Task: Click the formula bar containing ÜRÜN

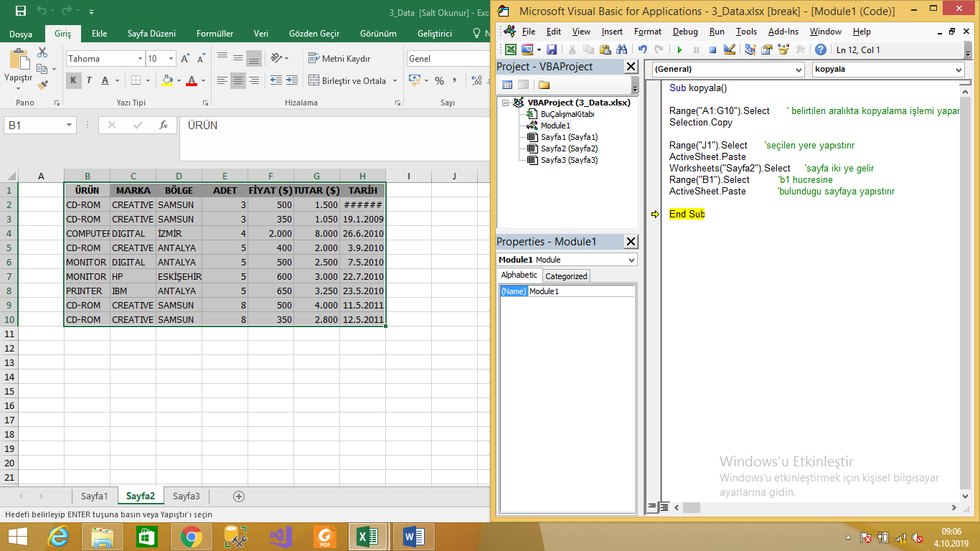Action: click(334, 138)
